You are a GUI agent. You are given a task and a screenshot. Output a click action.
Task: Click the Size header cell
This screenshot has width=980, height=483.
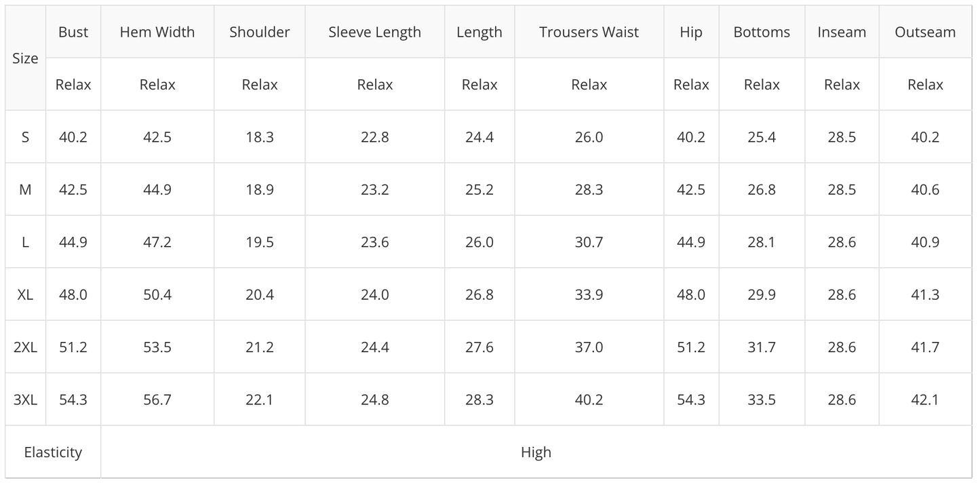[25, 58]
